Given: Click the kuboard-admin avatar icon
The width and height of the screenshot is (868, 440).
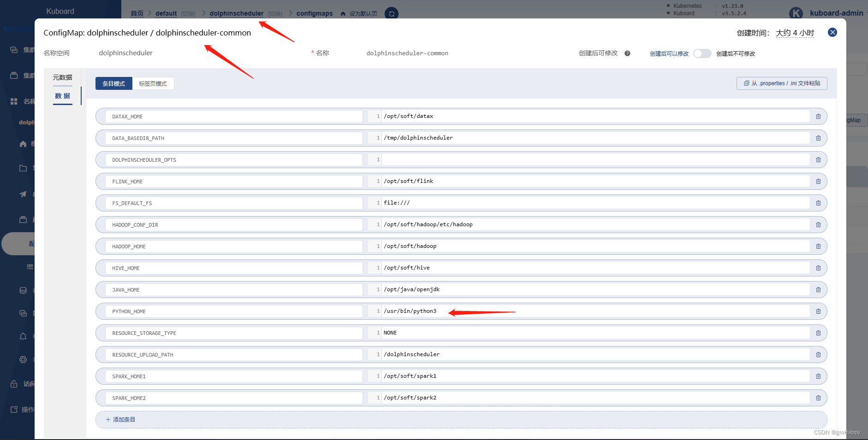Looking at the screenshot, I should pyautogui.click(x=796, y=13).
